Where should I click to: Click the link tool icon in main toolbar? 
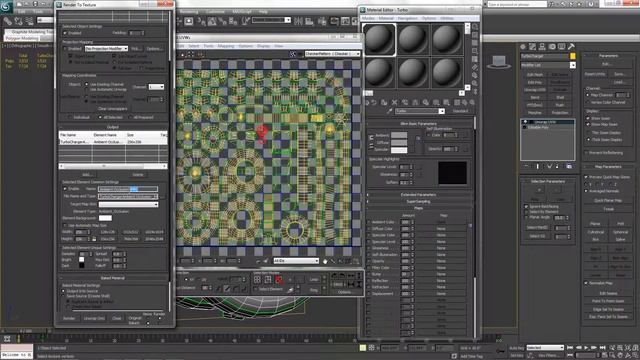point(7,21)
